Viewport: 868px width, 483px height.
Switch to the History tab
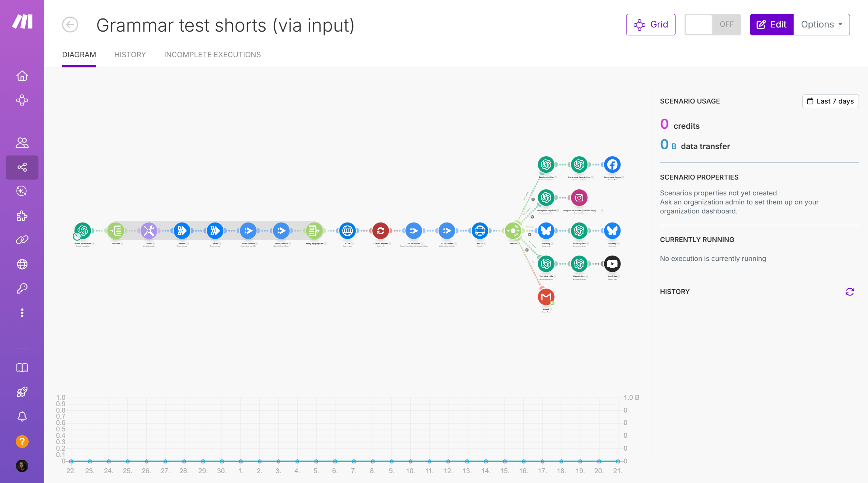[130, 55]
